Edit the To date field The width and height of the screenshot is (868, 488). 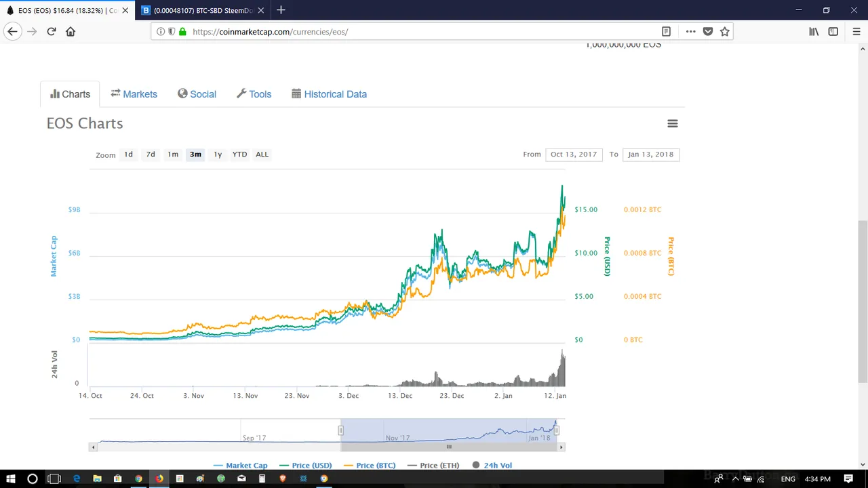(x=651, y=155)
